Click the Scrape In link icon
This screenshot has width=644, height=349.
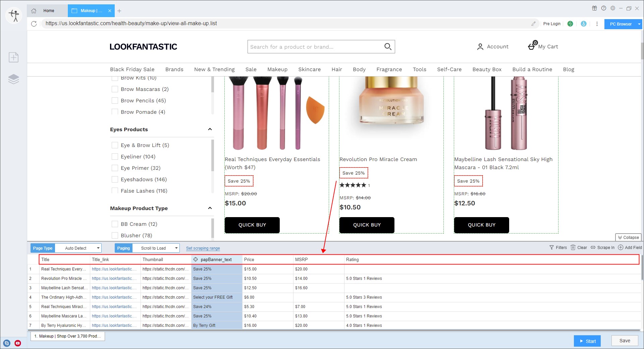click(593, 247)
